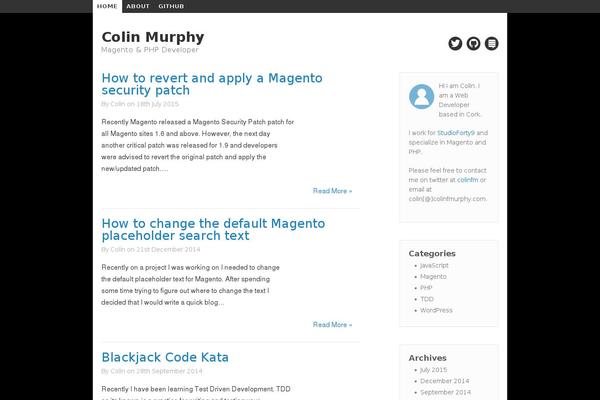Click Read More under placeholder search post
This screenshot has height=400, width=600.
[x=332, y=324]
